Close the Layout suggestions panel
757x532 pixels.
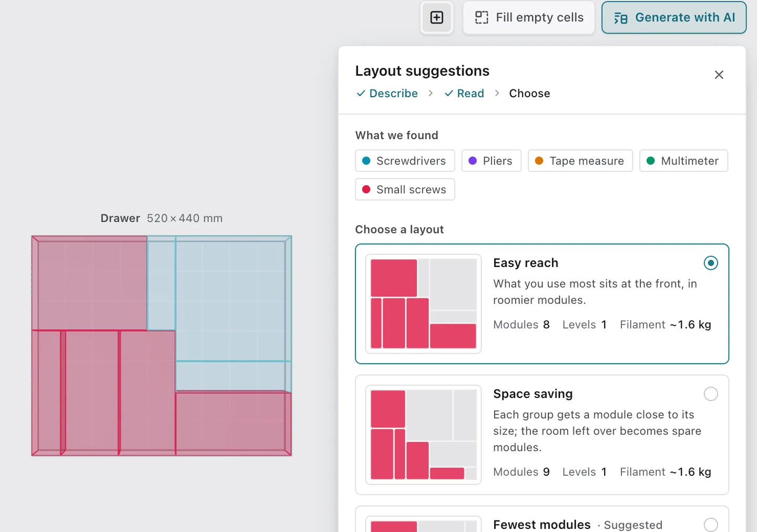tap(719, 75)
